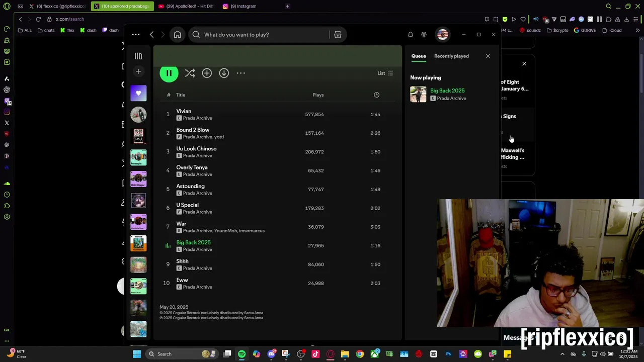
Task: Open Spotify notifications bell
Action: (411, 35)
